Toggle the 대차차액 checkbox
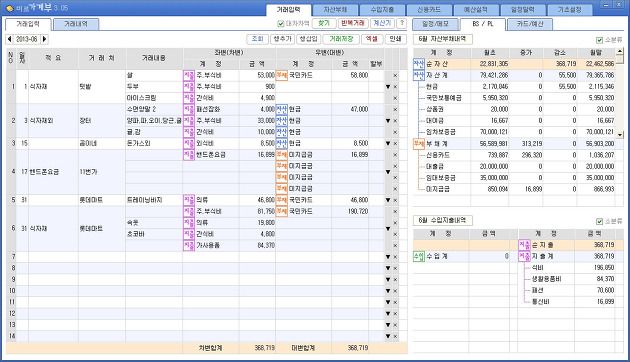 [x=281, y=24]
